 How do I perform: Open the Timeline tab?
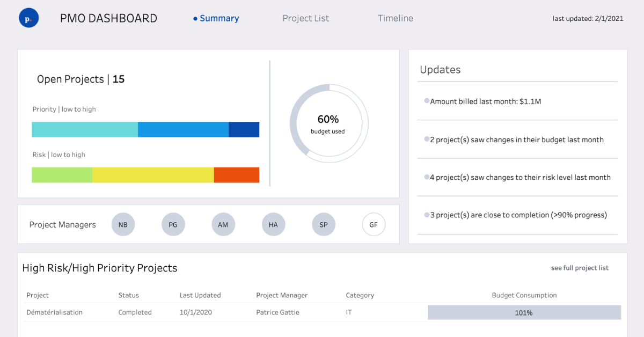pos(395,18)
